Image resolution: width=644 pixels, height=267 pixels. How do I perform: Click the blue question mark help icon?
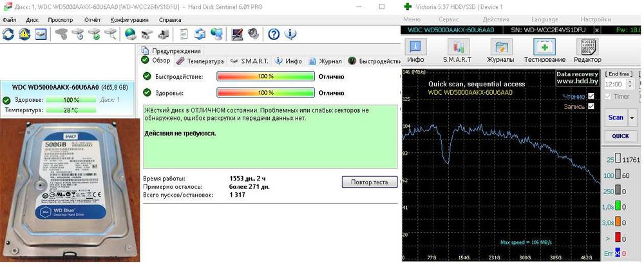click(274, 34)
